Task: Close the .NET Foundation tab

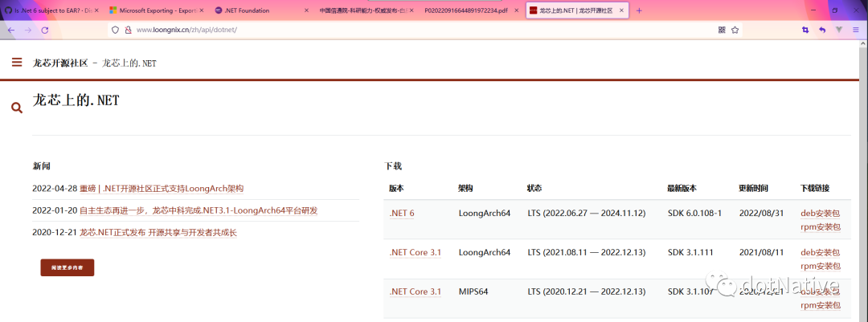Action: [307, 10]
